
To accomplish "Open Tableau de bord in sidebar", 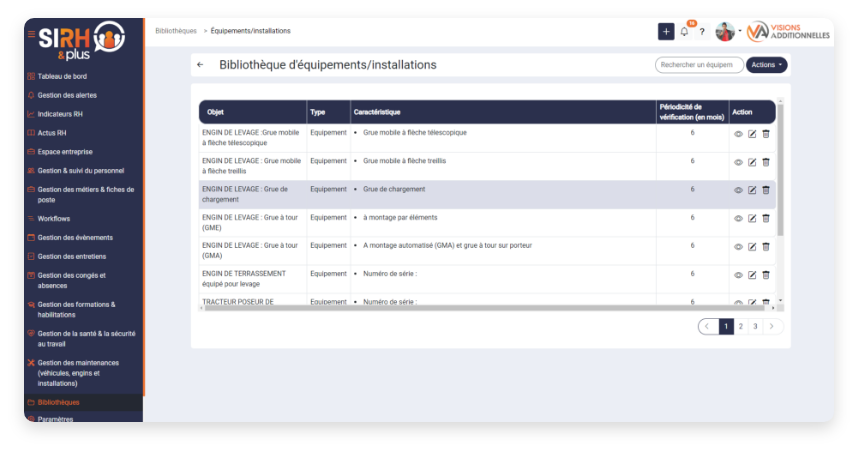I will (x=62, y=77).
